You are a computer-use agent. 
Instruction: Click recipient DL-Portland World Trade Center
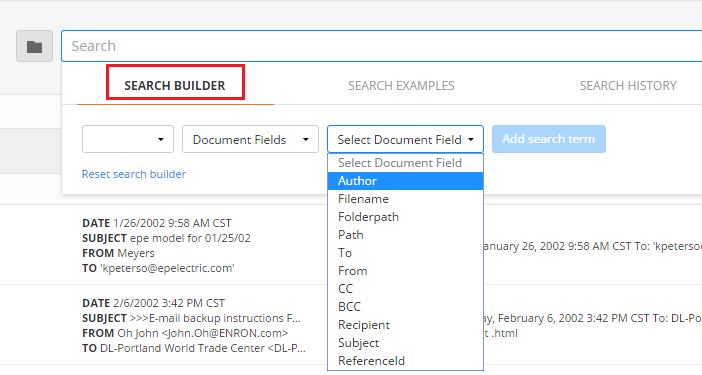coord(203,348)
